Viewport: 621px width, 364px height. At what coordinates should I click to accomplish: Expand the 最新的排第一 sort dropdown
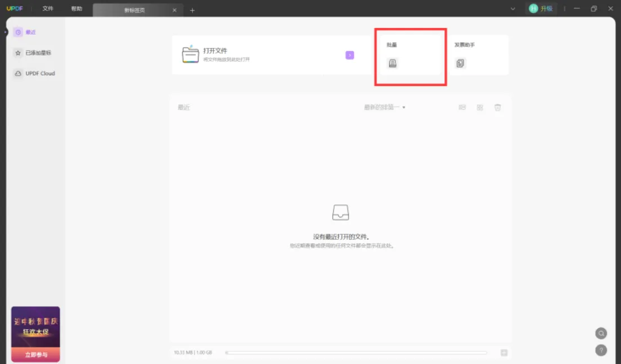[x=385, y=107]
